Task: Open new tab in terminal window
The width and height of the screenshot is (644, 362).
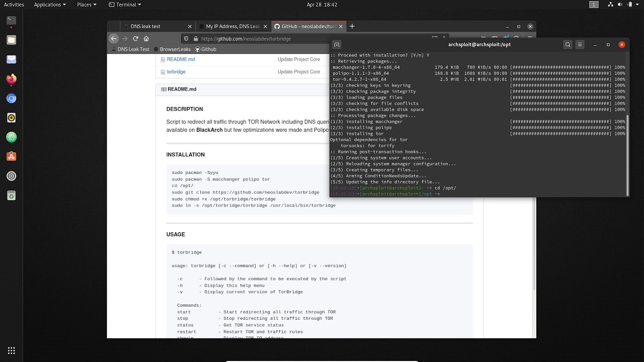Action: pyautogui.click(x=337, y=45)
